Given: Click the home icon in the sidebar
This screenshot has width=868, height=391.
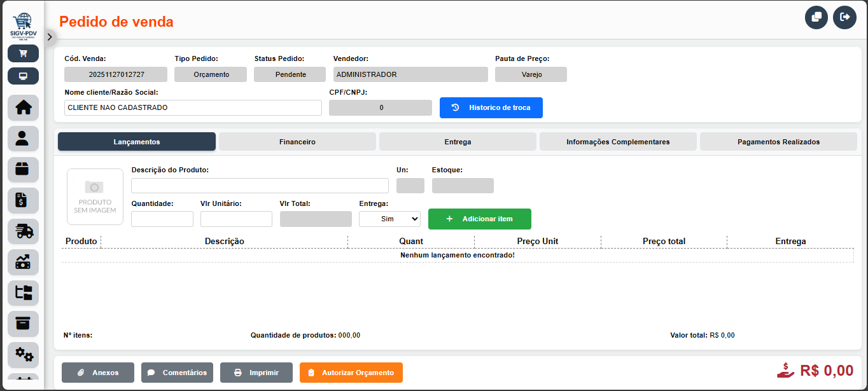Looking at the screenshot, I should click(x=23, y=107).
